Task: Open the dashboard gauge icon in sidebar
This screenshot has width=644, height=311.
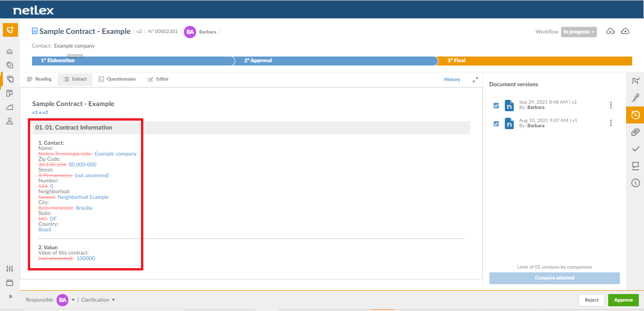Action: 10,65
